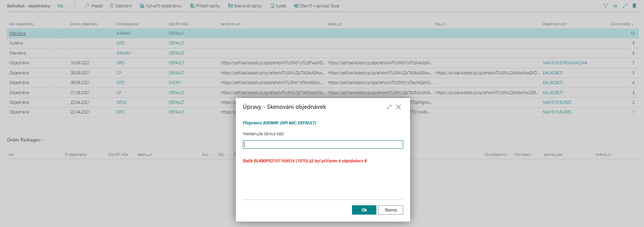This screenshot has height=227, width=644.
Task: Sort by Kód přepravce column header
Action: click(x=127, y=24)
